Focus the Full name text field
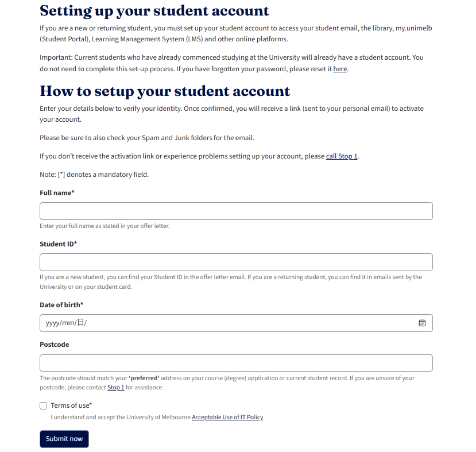This screenshot has height=452, width=476. [236, 211]
